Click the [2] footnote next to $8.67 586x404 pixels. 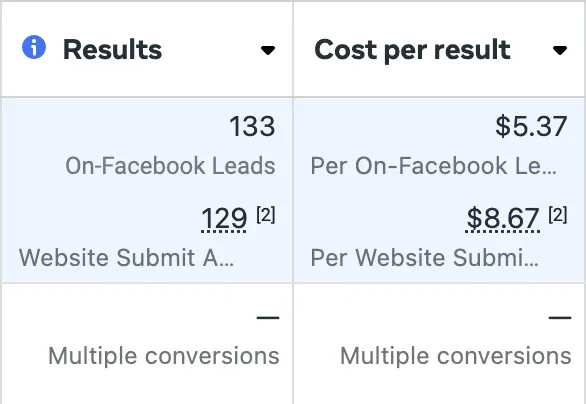558,215
